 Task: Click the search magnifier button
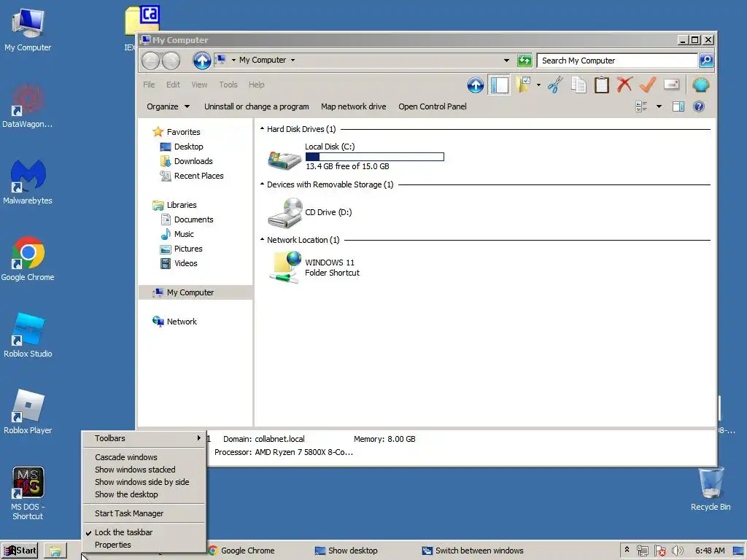[706, 61]
